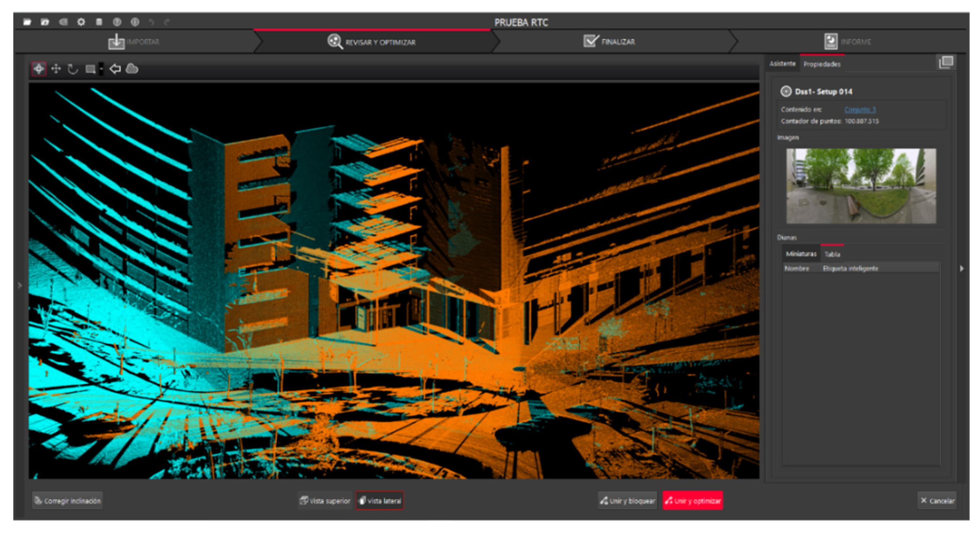980x535 pixels.
Task: Click the rectangle selection tool
Action: [x=90, y=69]
